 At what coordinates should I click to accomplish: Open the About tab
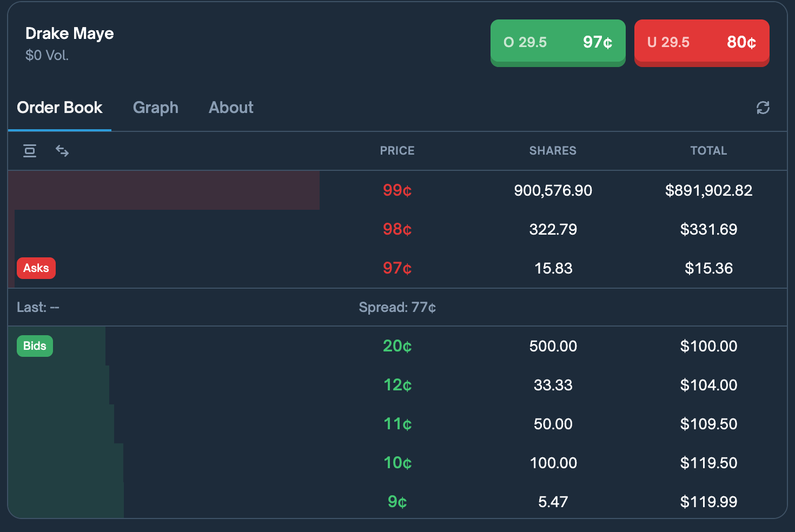(x=231, y=108)
